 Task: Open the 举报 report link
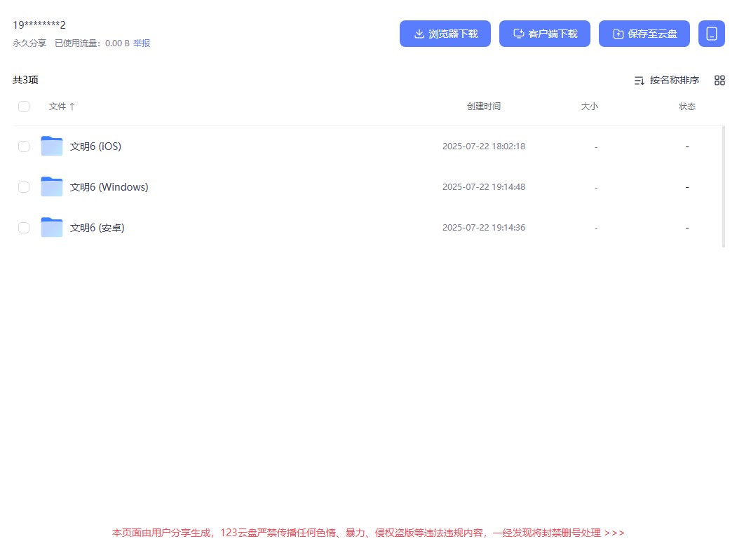pos(142,43)
